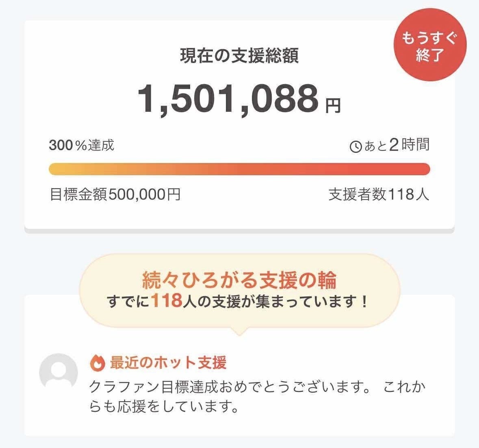This screenshot has width=479, height=448.
Task: Click the 円 symbol after the total
Action: [333, 106]
